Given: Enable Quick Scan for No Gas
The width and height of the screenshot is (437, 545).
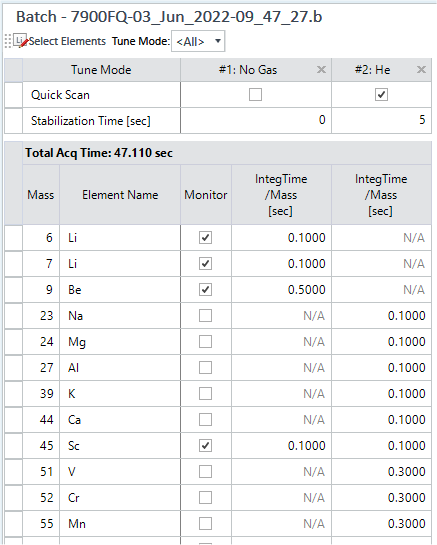Looking at the screenshot, I should (x=256, y=95).
